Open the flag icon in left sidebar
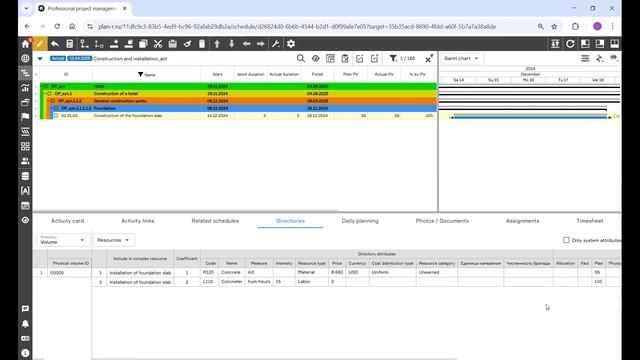Viewport: 640px width, 360px height. pyautogui.click(x=25, y=117)
